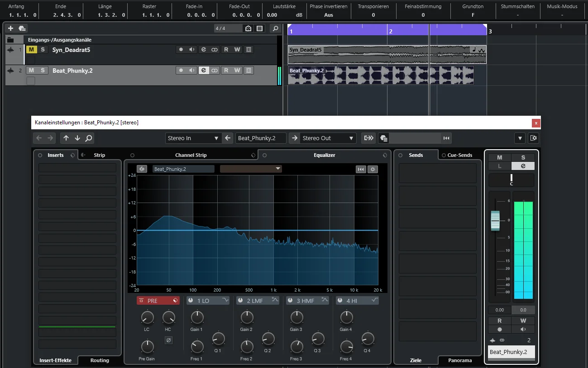The width and height of the screenshot is (588, 368).
Task: Solo the Beat_Phunky.2 track
Action: [x=43, y=71]
